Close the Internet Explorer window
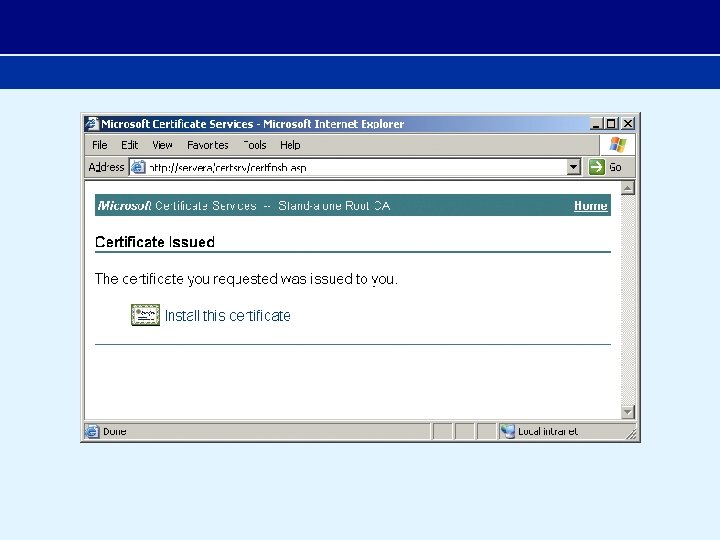Image resolution: width=720 pixels, height=540 pixels. pos(628,124)
